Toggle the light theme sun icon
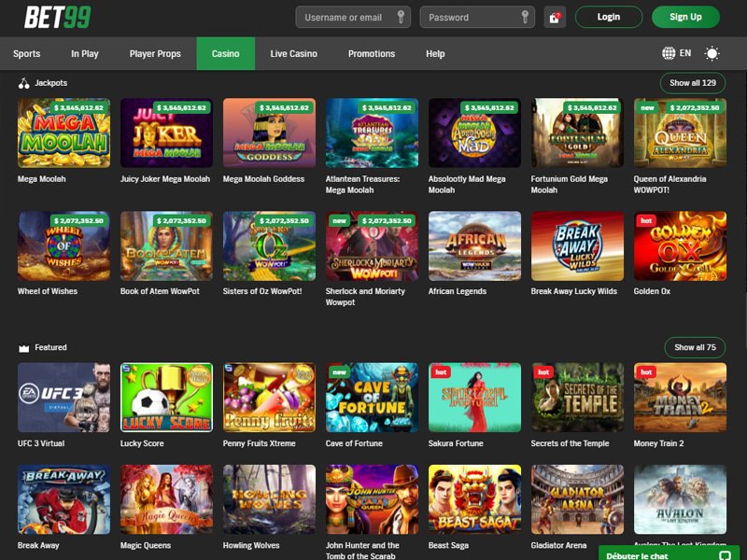Image resolution: width=747 pixels, height=560 pixels. click(712, 53)
